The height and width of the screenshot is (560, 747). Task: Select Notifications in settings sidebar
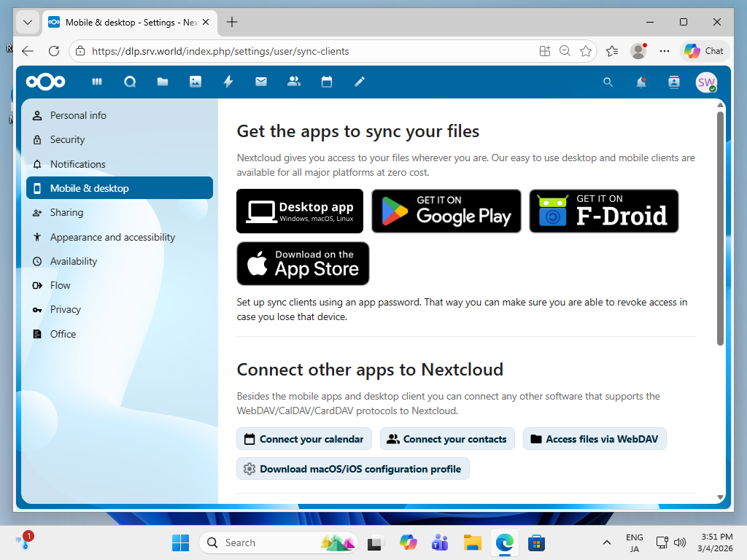pos(120,164)
